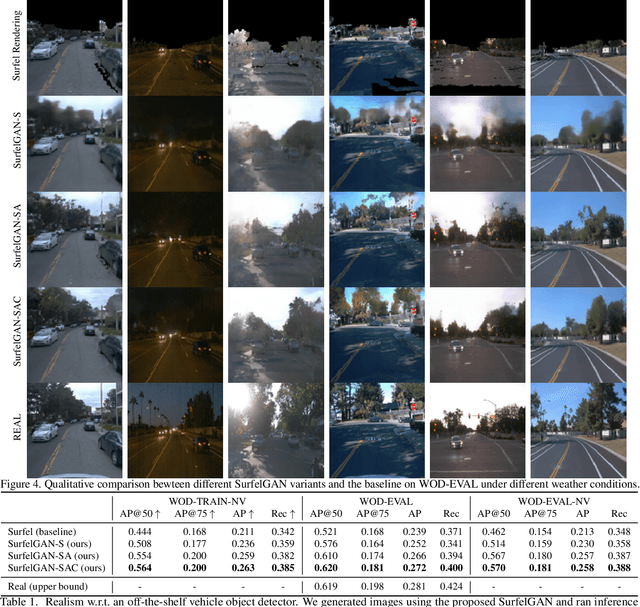The width and height of the screenshot is (640, 607).
Task: Click the rotated 'Surfel Rendering' row label
Action: point(16,45)
